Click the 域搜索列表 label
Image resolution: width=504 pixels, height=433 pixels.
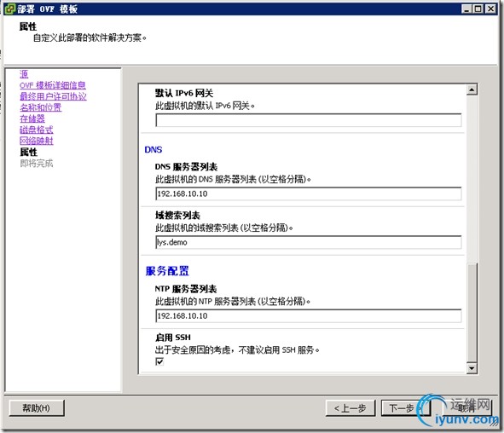tap(177, 215)
